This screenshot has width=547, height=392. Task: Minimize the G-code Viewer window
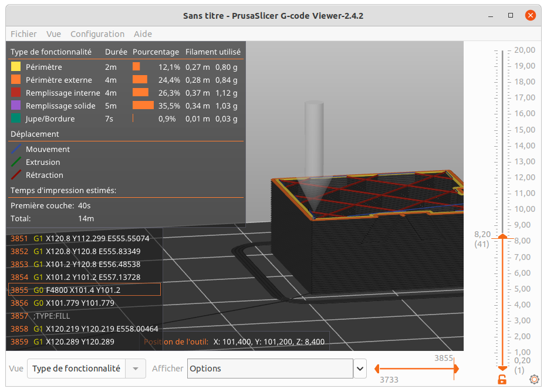[x=491, y=16]
